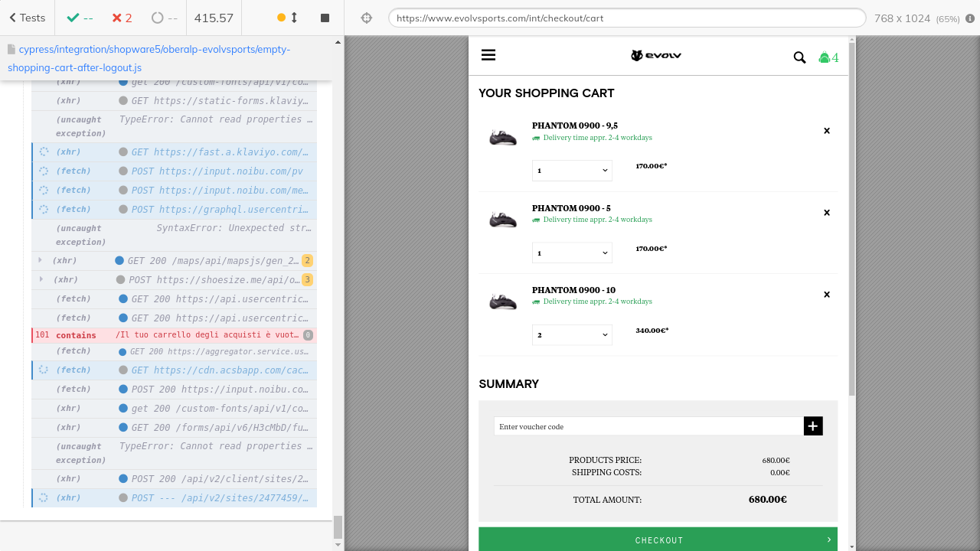The height and width of the screenshot is (551, 980).
Task: Click the green Checkout button
Action: point(658,540)
